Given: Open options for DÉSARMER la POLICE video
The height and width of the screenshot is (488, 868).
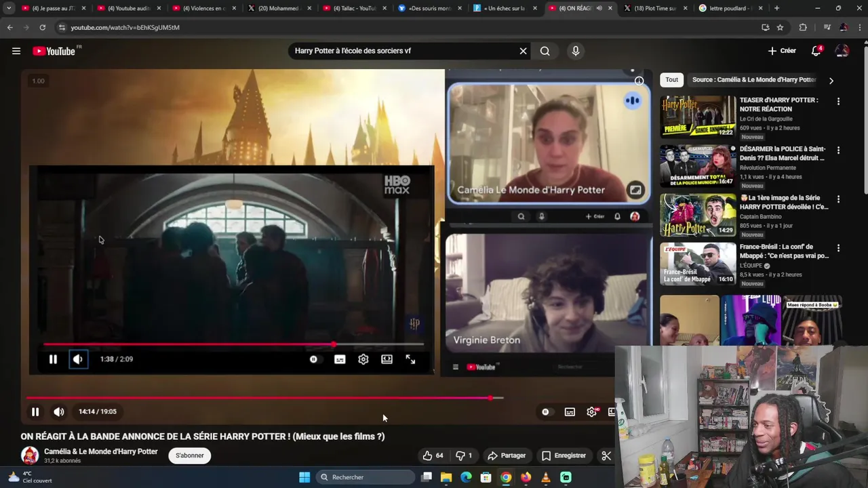Looking at the screenshot, I should click(x=838, y=150).
